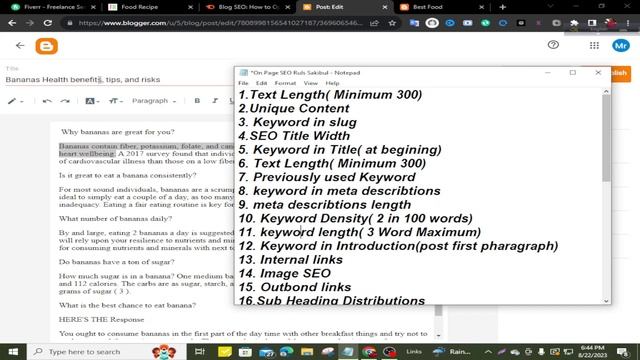Open a new browser tab

point(502,7)
